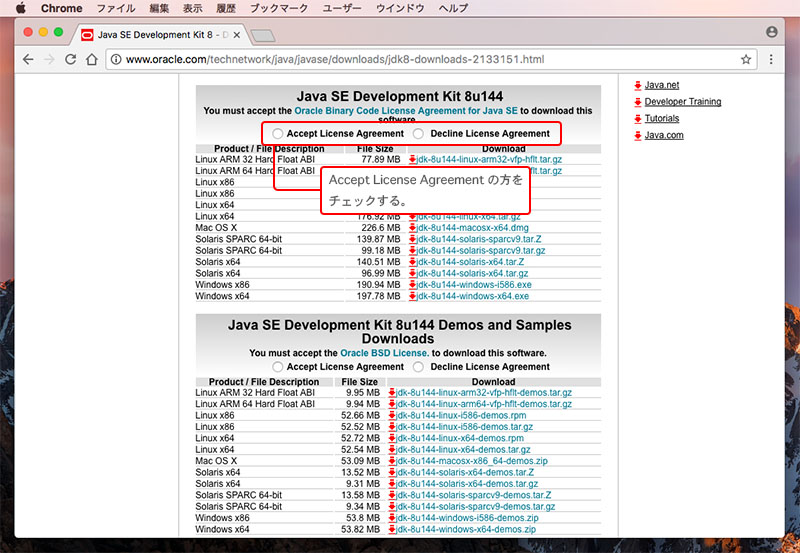Open the Apple menu icon
800x553 pixels.
coord(21,8)
